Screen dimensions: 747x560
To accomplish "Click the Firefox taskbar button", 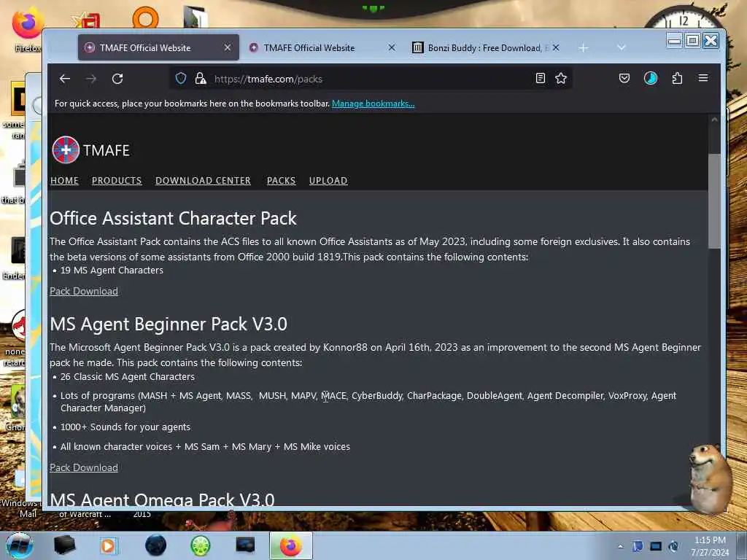I will (x=291, y=545).
